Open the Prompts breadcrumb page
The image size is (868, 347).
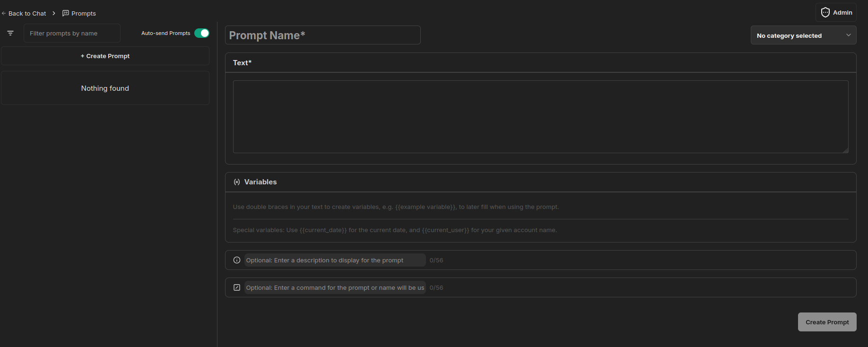click(84, 13)
